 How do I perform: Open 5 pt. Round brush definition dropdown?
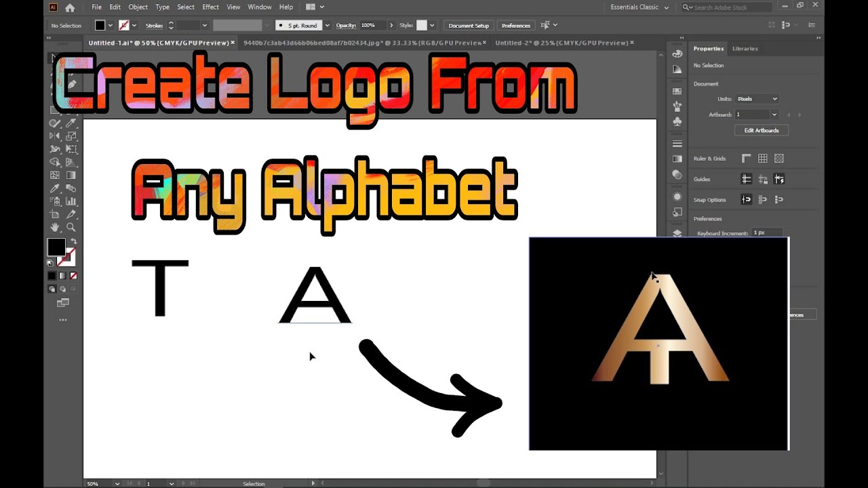pos(327,25)
